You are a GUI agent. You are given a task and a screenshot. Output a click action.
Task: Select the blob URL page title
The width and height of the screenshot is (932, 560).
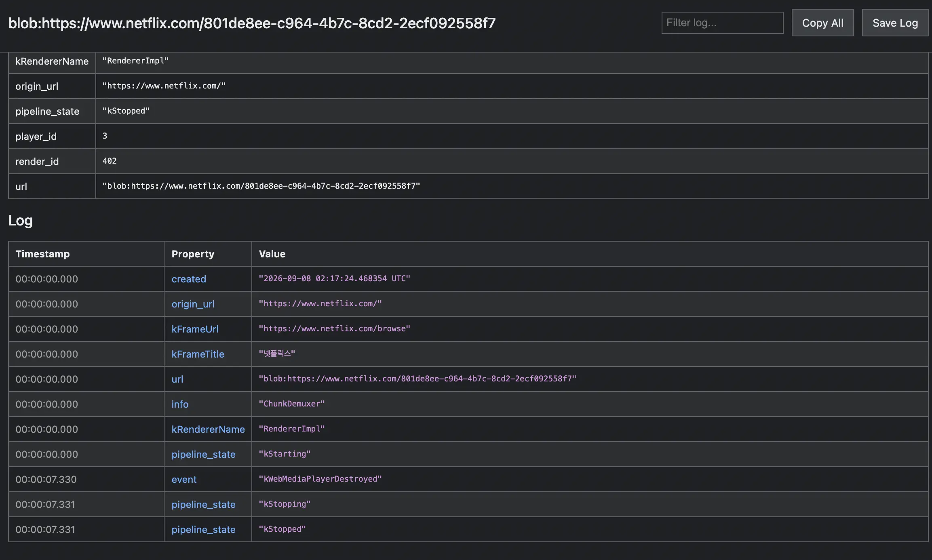pyautogui.click(x=252, y=23)
